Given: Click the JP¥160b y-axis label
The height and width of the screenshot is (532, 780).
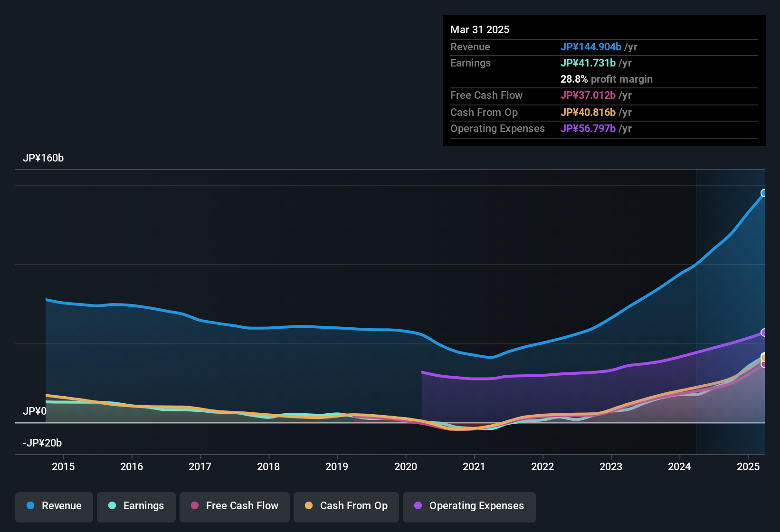Looking at the screenshot, I should click(x=43, y=158).
